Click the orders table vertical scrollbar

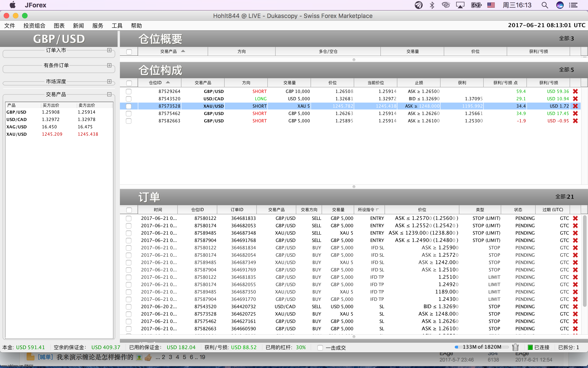pyautogui.click(x=584, y=260)
